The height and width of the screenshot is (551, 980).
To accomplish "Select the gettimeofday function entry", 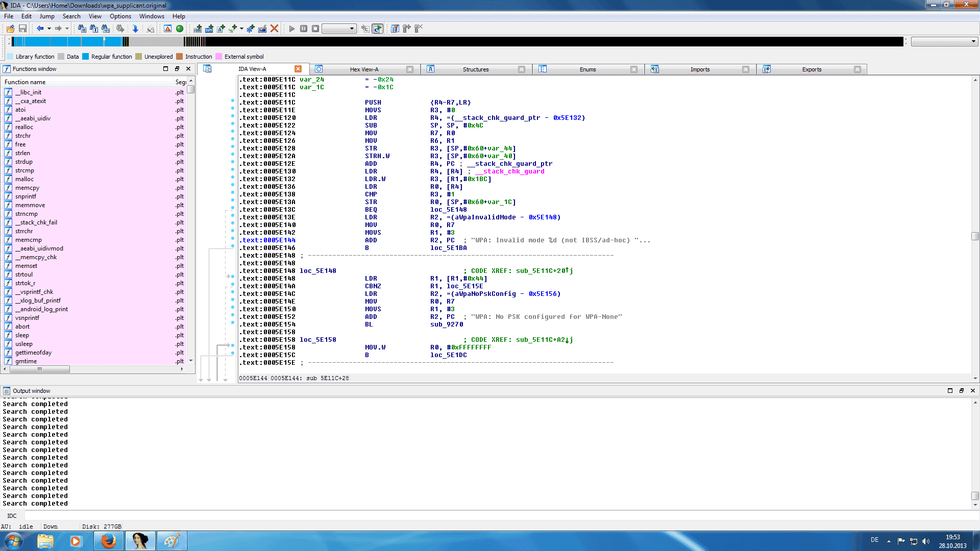I will 93,353.
